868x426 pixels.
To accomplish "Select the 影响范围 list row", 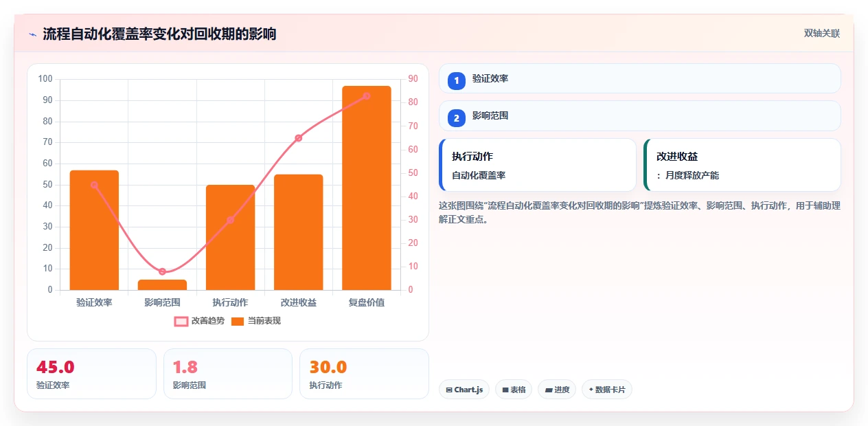I will pos(640,115).
